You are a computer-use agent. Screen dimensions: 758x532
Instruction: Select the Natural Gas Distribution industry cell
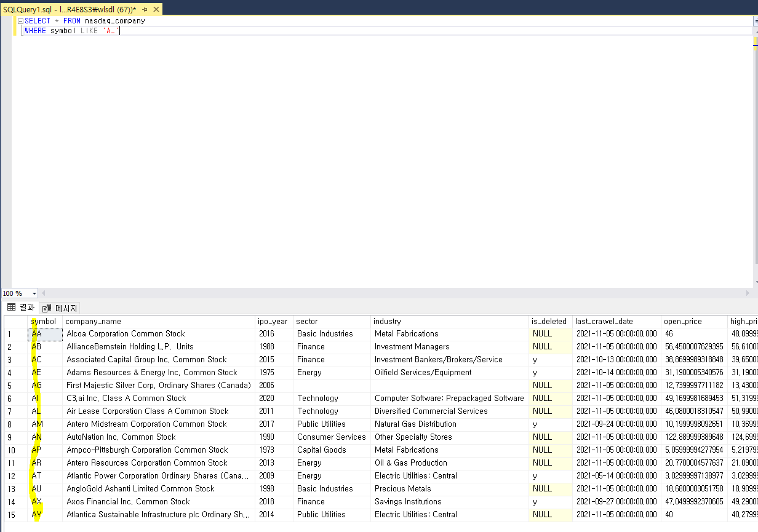tap(450, 424)
